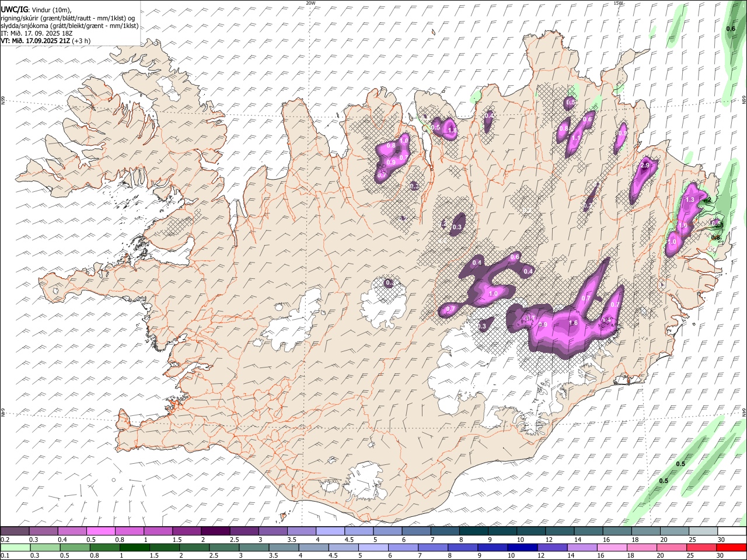Viewport: 747px width, 560px height.
Task: Click the 1.6 snowfall value on the map
Action: point(573,323)
